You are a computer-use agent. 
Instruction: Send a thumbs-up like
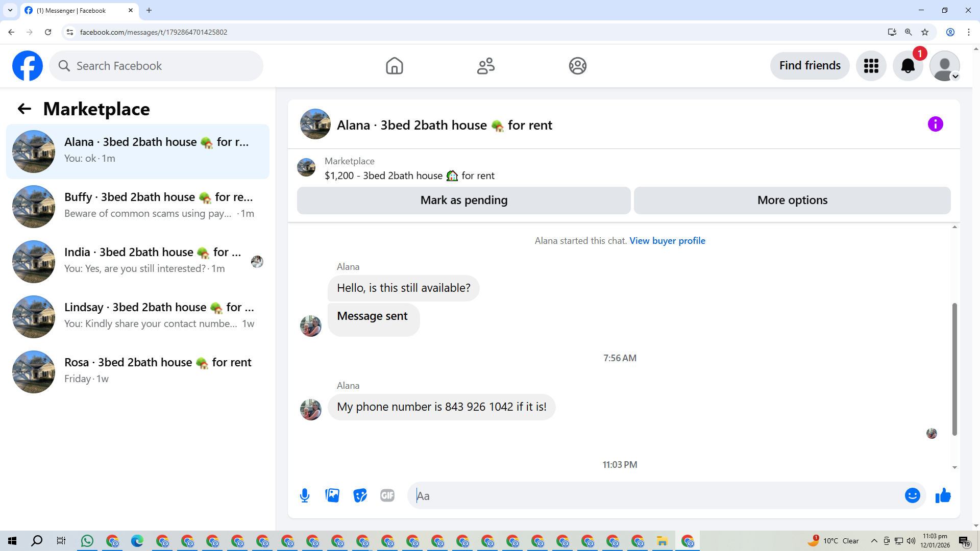click(943, 495)
